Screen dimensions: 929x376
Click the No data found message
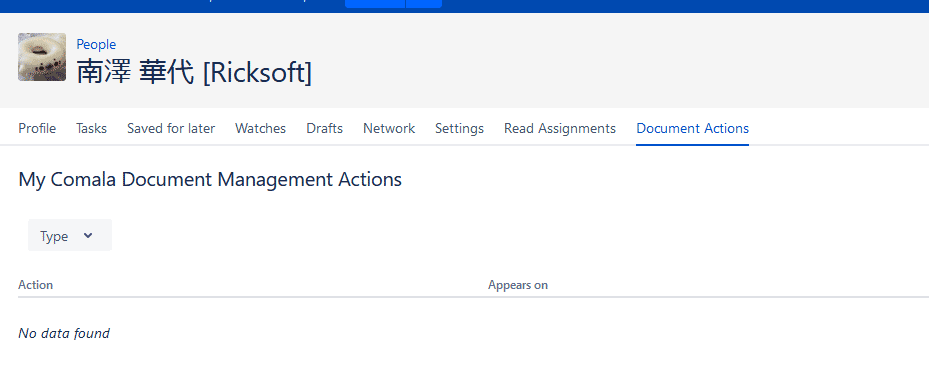tap(64, 333)
